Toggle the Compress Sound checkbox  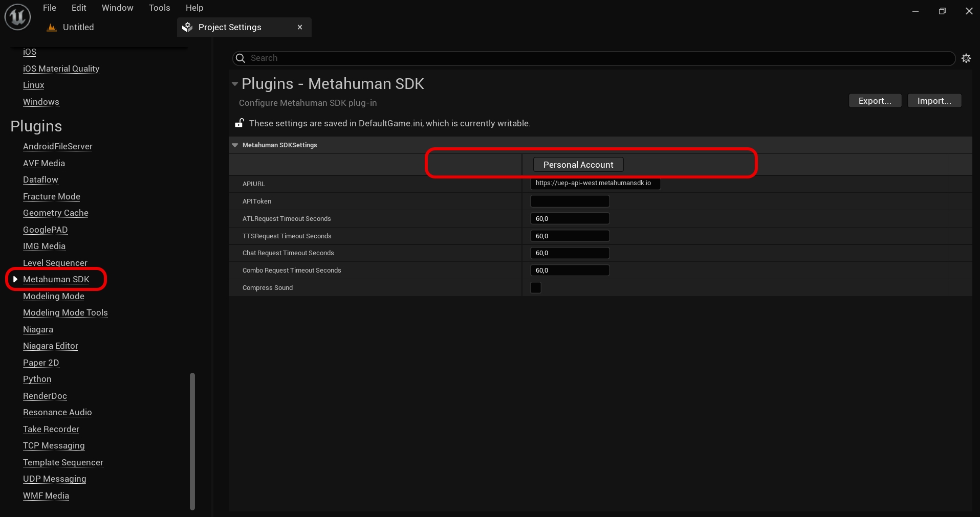tap(536, 288)
